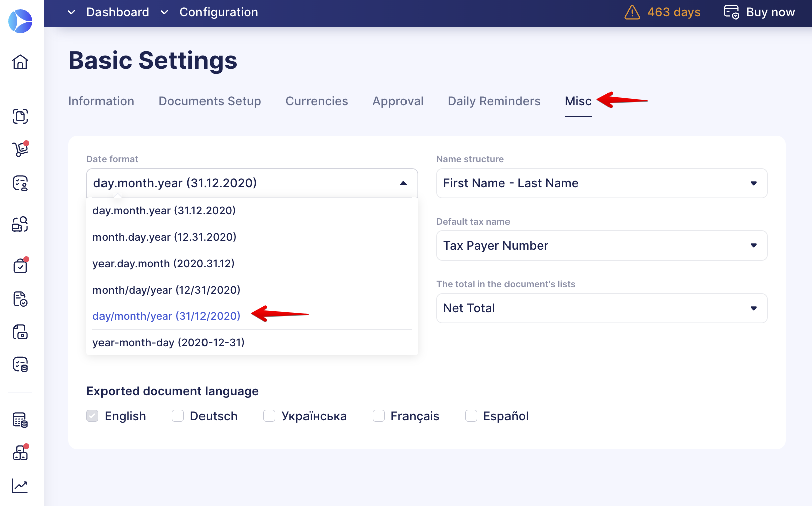Choose month/day/year (12/31/2020) option

pos(252,290)
